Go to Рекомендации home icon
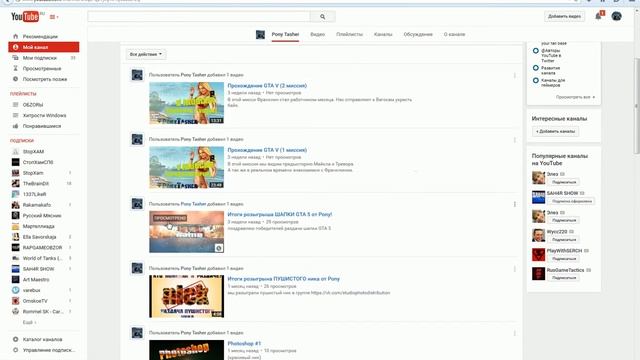The height and width of the screenshot is (360, 640). point(16,36)
